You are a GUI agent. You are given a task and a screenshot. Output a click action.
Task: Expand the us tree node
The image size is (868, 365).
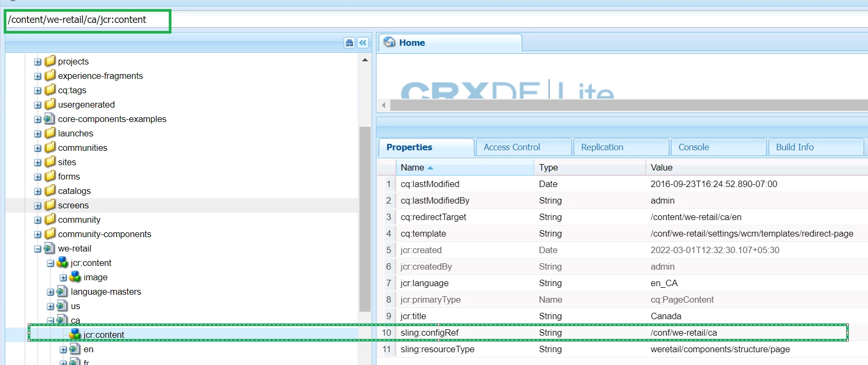pos(51,306)
